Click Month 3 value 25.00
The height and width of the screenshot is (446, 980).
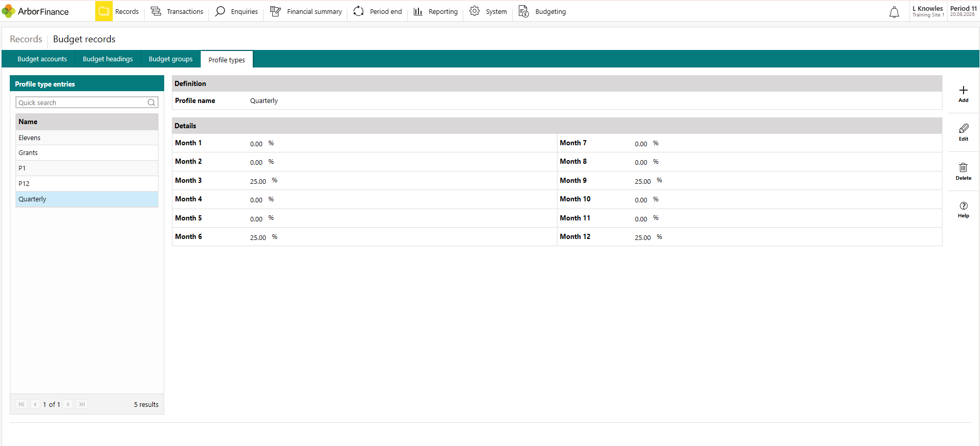[258, 181]
